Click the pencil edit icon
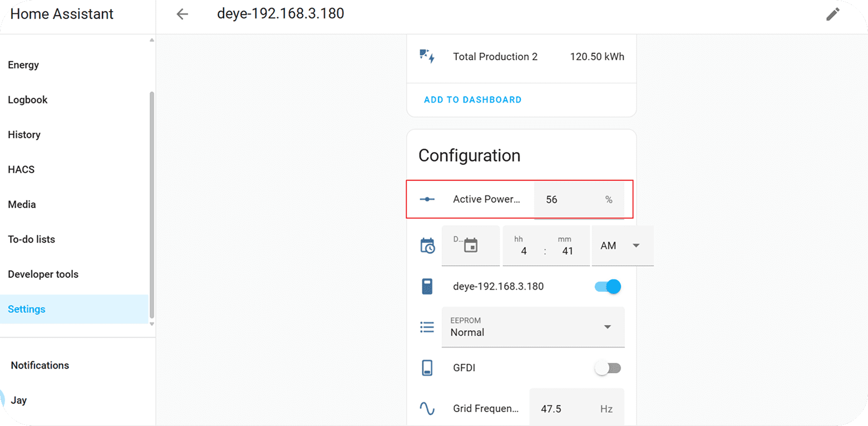The image size is (868, 426). pyautogui.click(x=832, y=14)
